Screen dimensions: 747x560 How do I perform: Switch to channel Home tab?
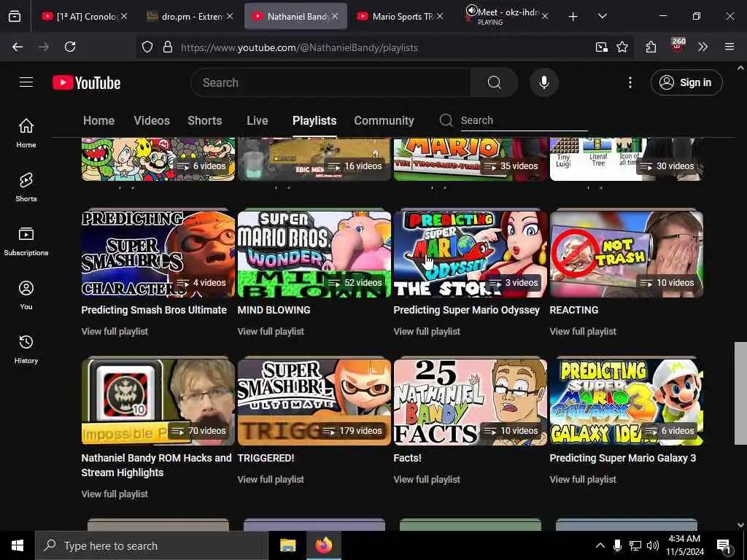pyautogui.click(x=98, y=120)
